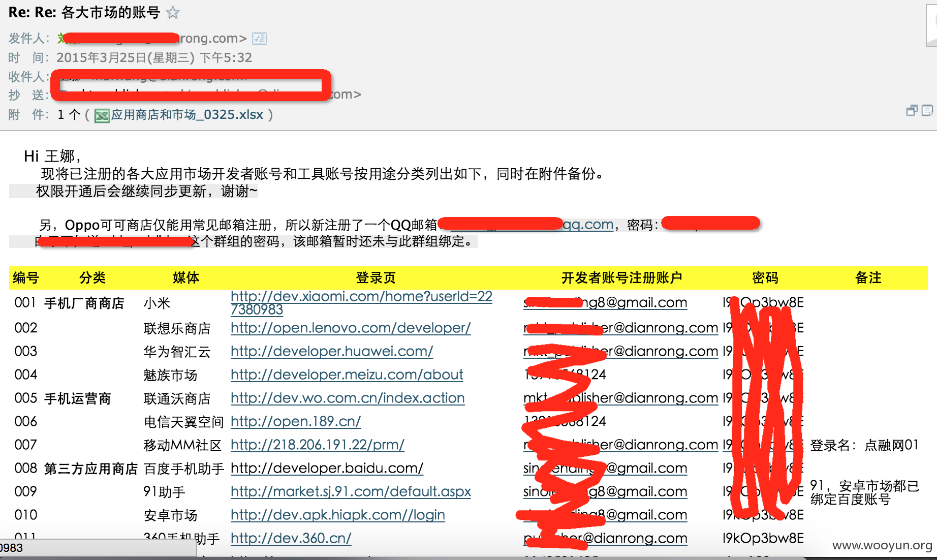
Task: Open the developer.baidu.com link
Action: (327, 468)
